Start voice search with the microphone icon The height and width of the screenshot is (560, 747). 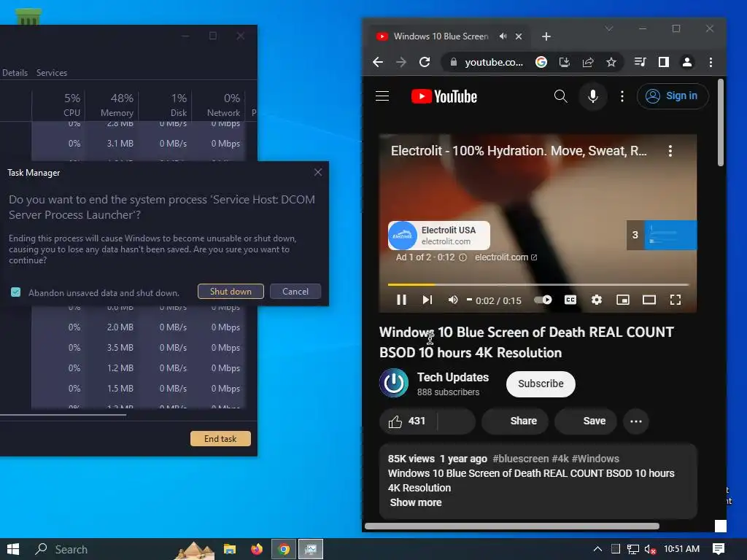[592, 96]
